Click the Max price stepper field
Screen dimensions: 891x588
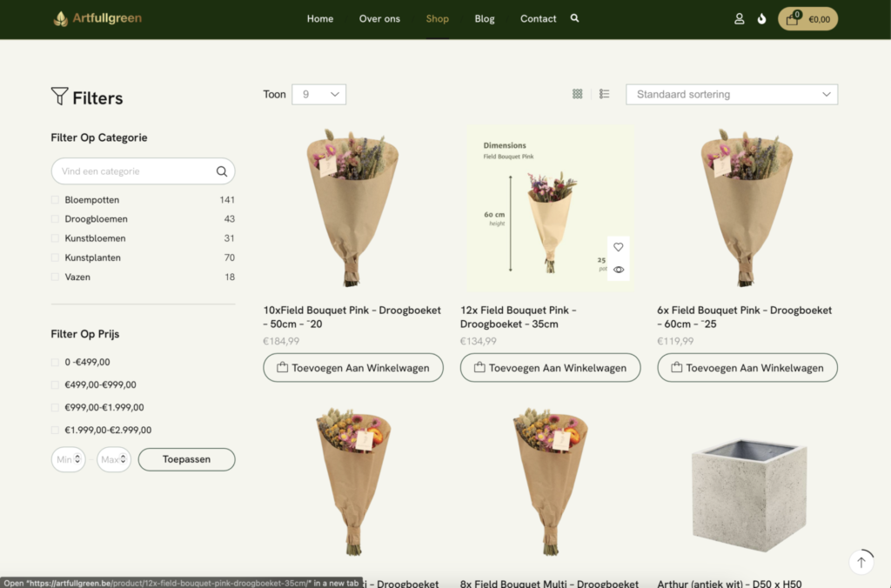click(114, 459)
